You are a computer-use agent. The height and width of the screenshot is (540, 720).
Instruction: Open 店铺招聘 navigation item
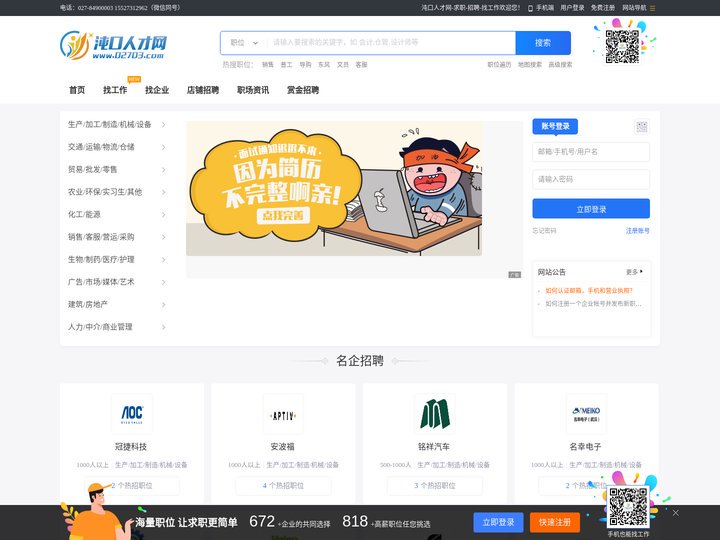(202, 90)
